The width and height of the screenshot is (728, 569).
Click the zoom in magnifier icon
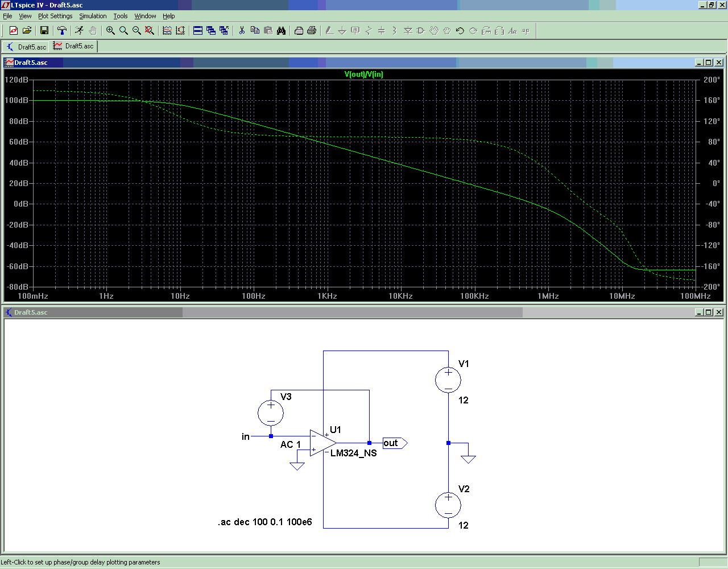[110, 31]
